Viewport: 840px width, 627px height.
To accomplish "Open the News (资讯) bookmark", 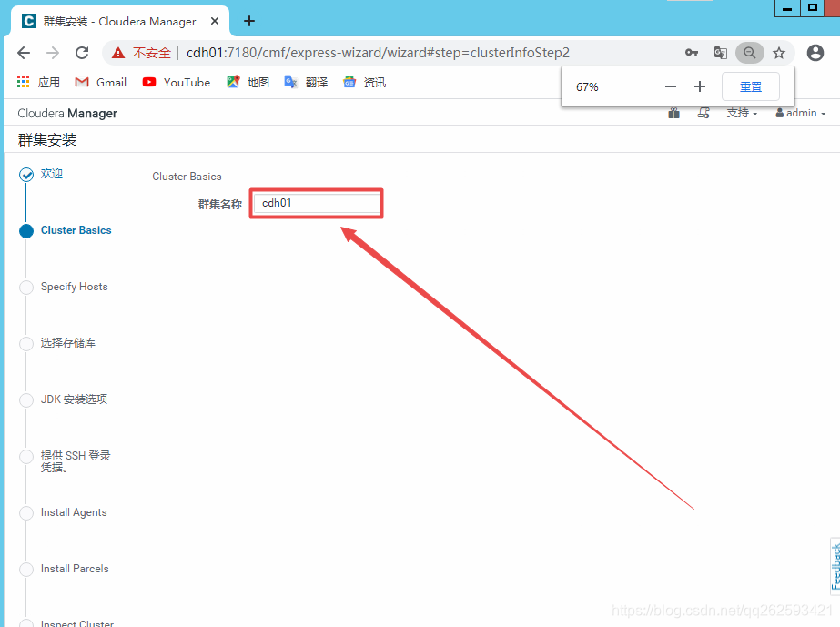I will 364,82.
